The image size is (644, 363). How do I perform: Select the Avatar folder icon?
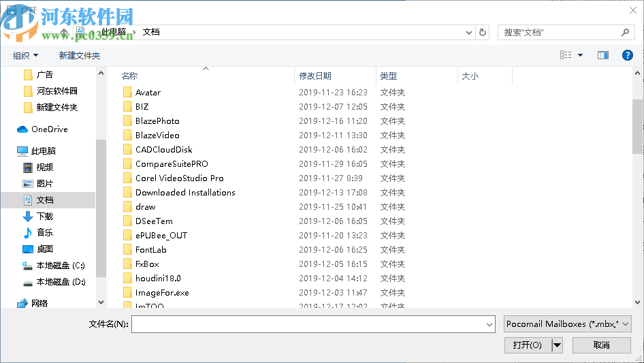point(128,93)
